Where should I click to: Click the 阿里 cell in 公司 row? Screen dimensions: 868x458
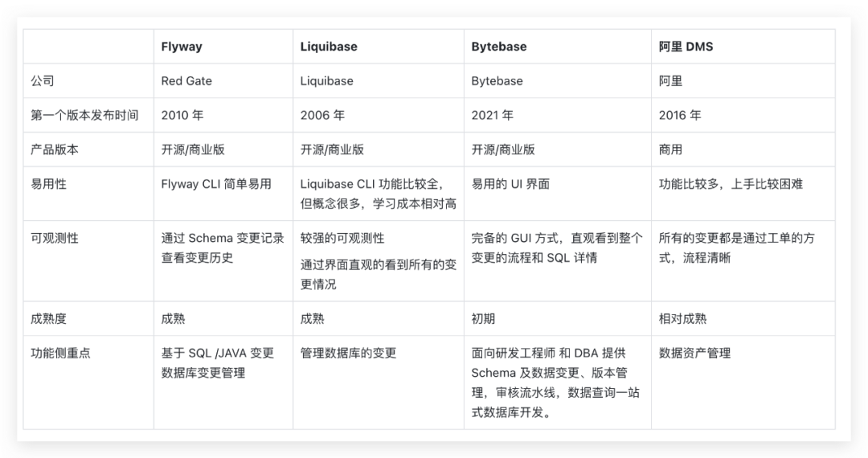(670, 81)
